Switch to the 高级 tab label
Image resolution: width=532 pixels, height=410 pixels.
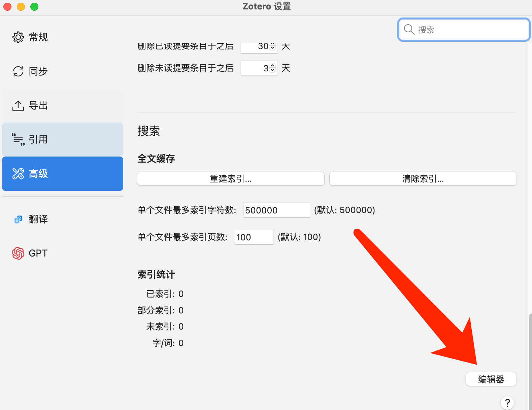[x=38, y=174]
